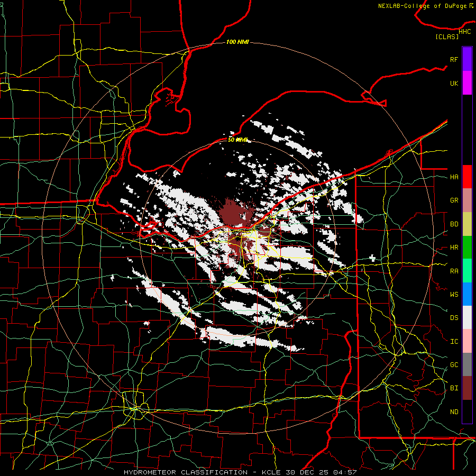Click the 'HYDROMETEOR CLASSIFICATION' title text
This screenshot has width=476, height=476.
click(186, 472)
